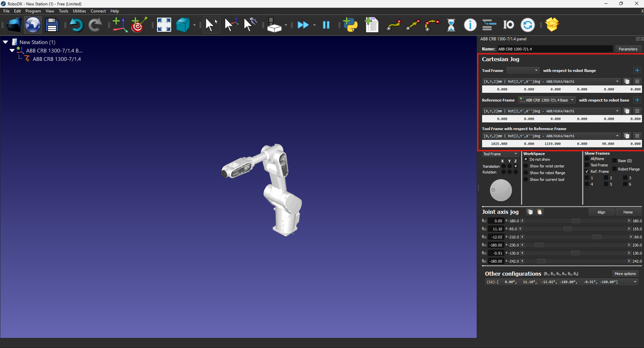Click the Home button
Screen dimensions: 644x348
click(x=628, y=212)
